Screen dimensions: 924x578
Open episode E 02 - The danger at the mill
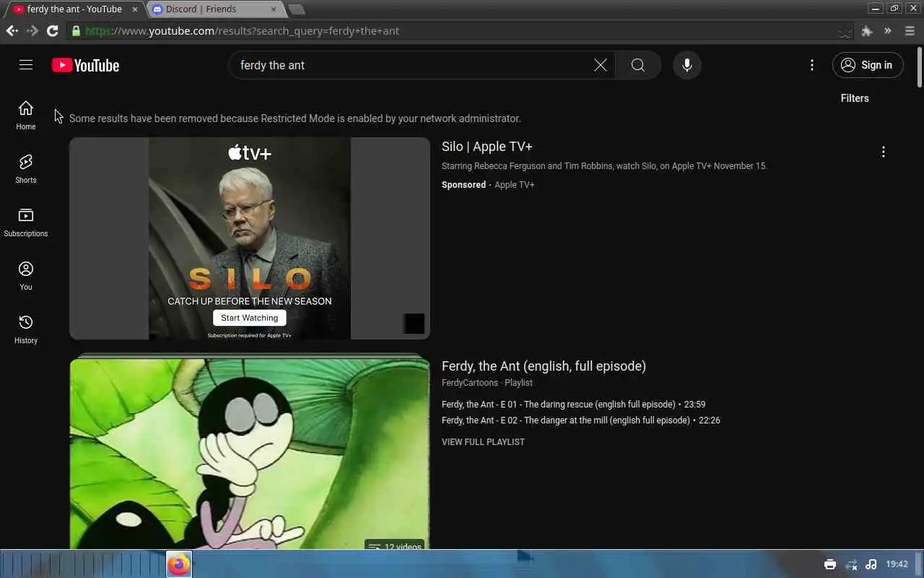pyautogui.click(x=566, y=420)
